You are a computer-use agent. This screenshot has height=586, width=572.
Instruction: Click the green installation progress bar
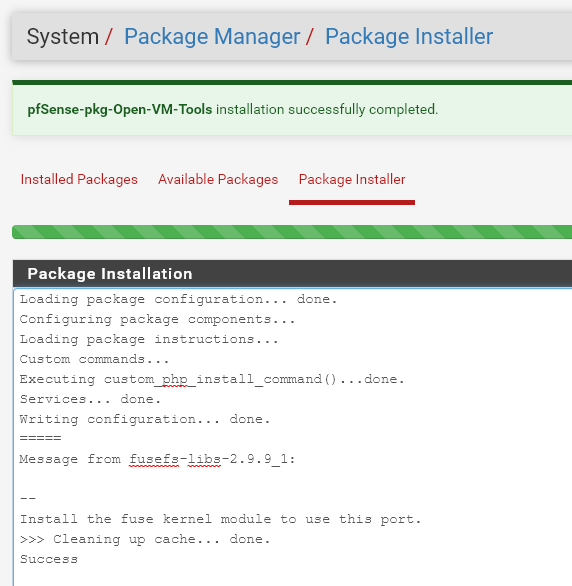292,232
